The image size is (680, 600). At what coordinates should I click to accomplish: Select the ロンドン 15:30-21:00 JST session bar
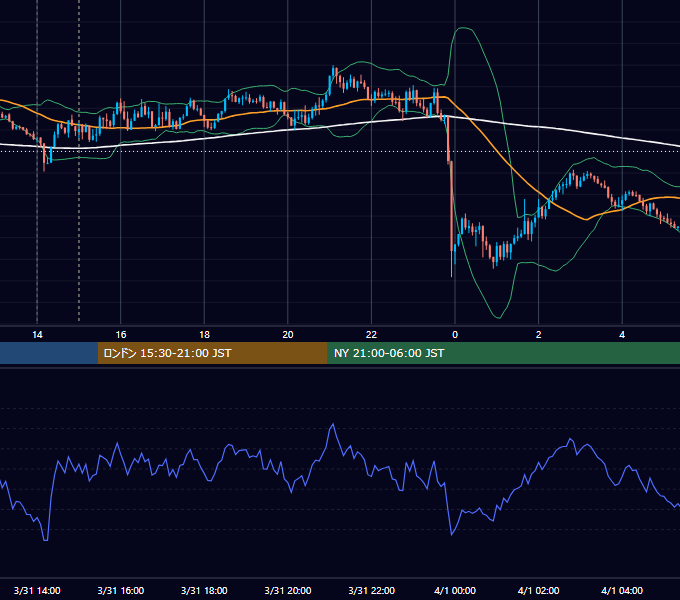pos(212,353)
